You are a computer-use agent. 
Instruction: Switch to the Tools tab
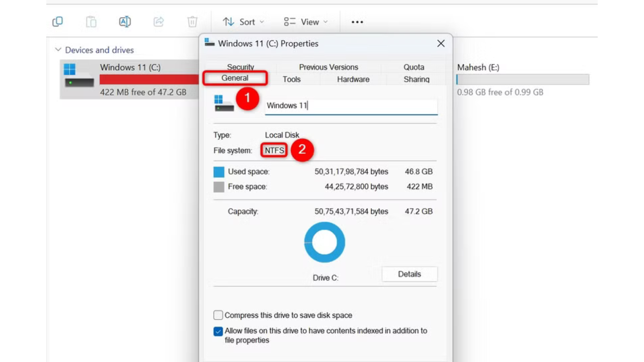(x=291, y=79)
